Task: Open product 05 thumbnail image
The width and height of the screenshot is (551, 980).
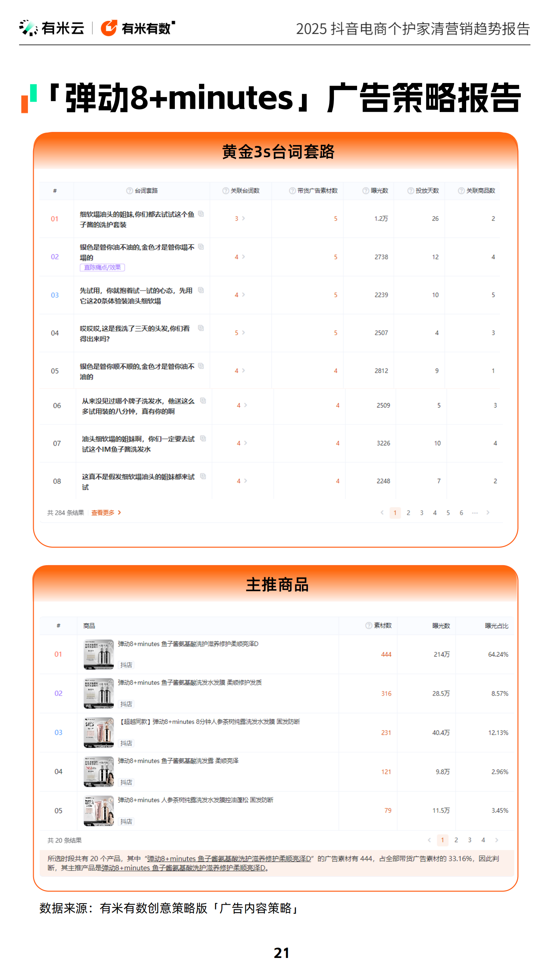Action: coord(98,811)
